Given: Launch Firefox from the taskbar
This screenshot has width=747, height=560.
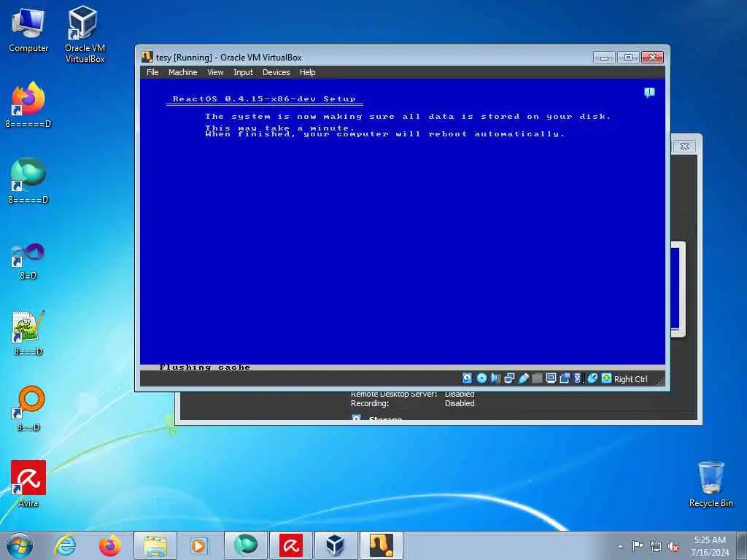Looking at the screenshot, I should point(109,545).
